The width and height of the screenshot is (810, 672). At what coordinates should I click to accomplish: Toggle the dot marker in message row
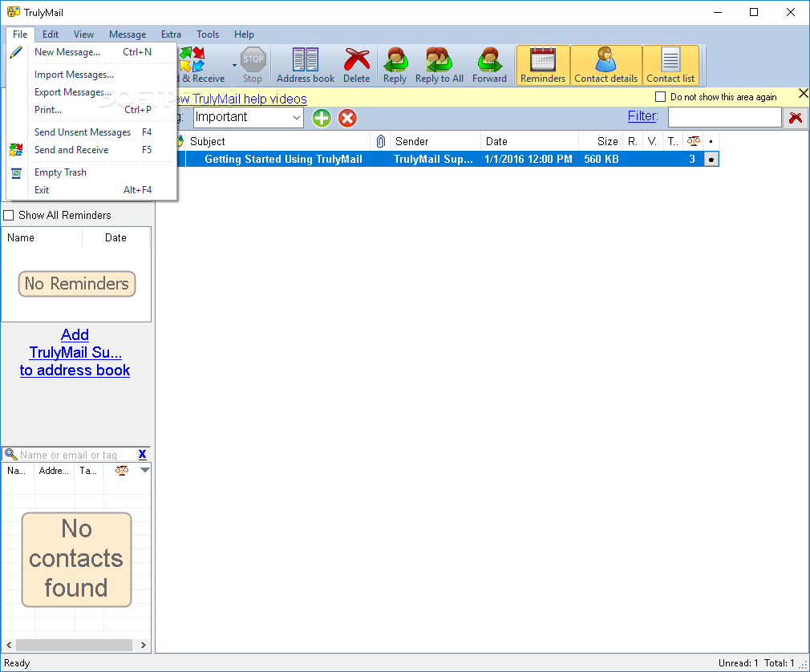(x=711, y=159)
